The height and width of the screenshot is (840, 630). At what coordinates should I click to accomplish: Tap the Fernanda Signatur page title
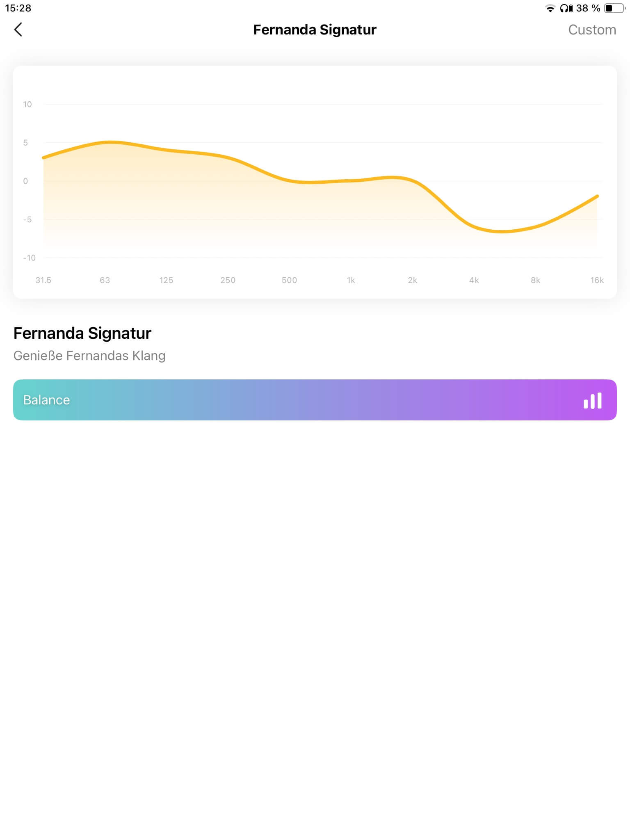(x=315, y=30)
